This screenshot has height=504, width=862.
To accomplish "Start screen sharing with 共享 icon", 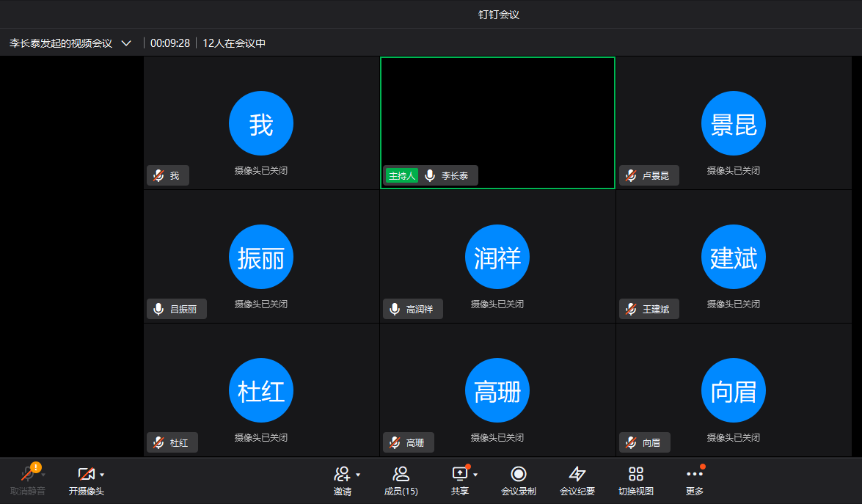I will pos(459,474).
